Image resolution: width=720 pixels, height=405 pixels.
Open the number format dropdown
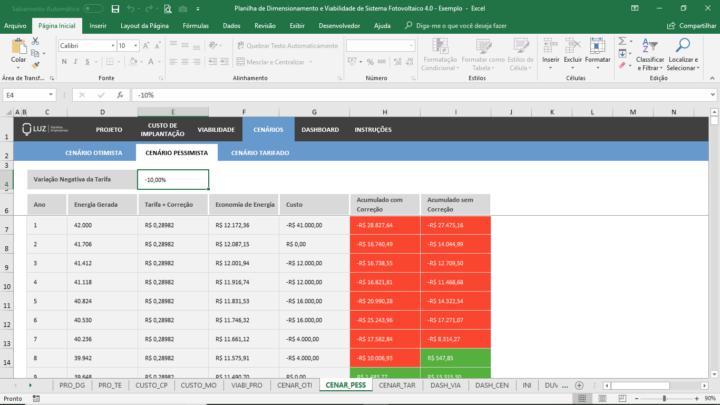tap(411, 46)
